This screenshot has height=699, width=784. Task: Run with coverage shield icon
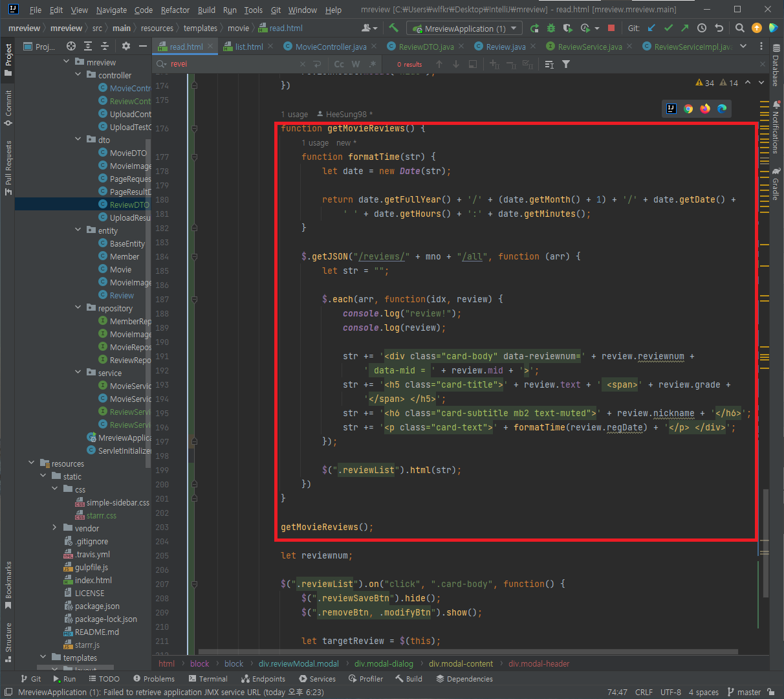[x=568, y=28]
